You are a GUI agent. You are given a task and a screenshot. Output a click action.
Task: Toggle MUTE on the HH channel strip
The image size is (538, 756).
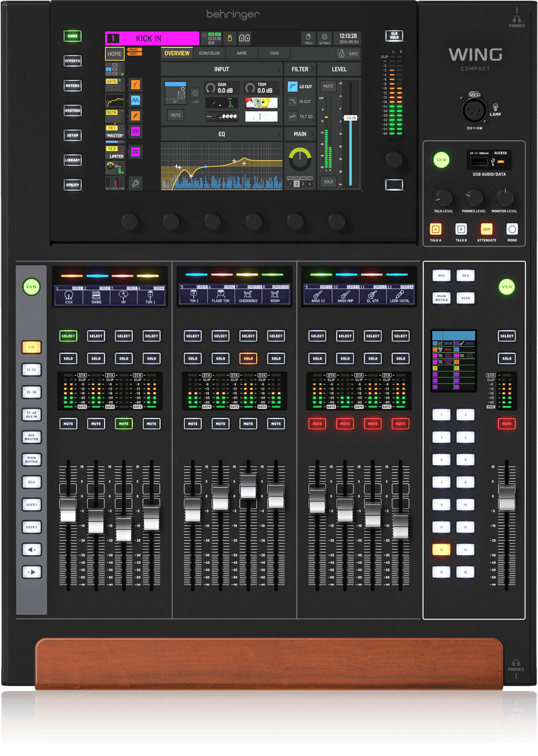point(123,424)
